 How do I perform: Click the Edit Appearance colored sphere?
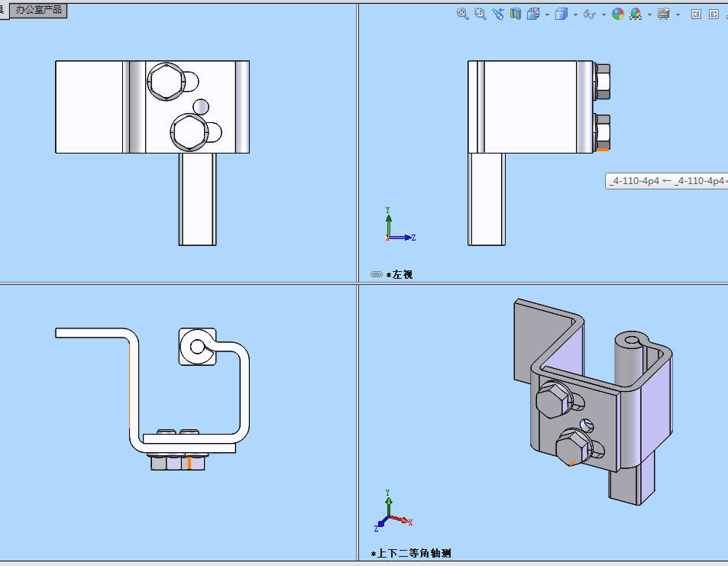coord(617,14)
